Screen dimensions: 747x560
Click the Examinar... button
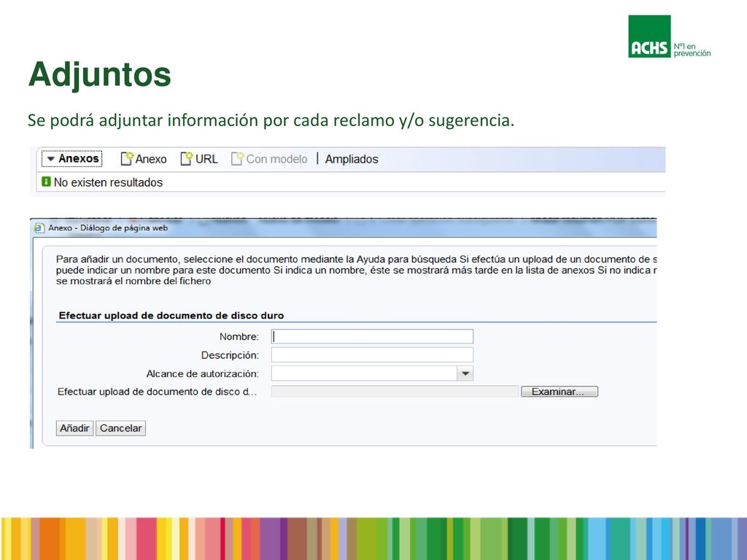point(560,392)
